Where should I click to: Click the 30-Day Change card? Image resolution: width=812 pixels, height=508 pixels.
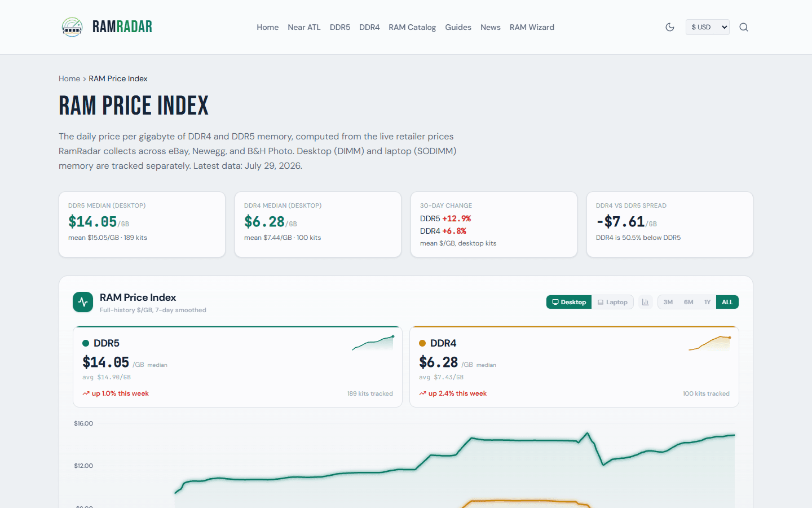pos(494,224)
